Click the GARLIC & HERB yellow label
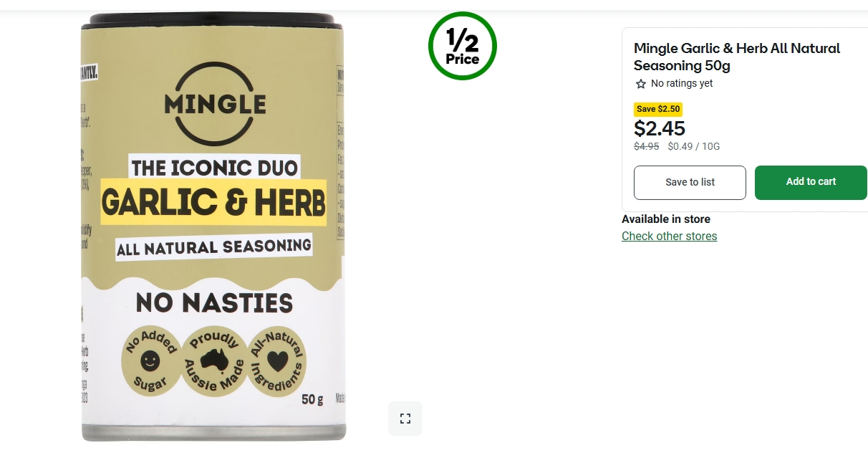 213,202
